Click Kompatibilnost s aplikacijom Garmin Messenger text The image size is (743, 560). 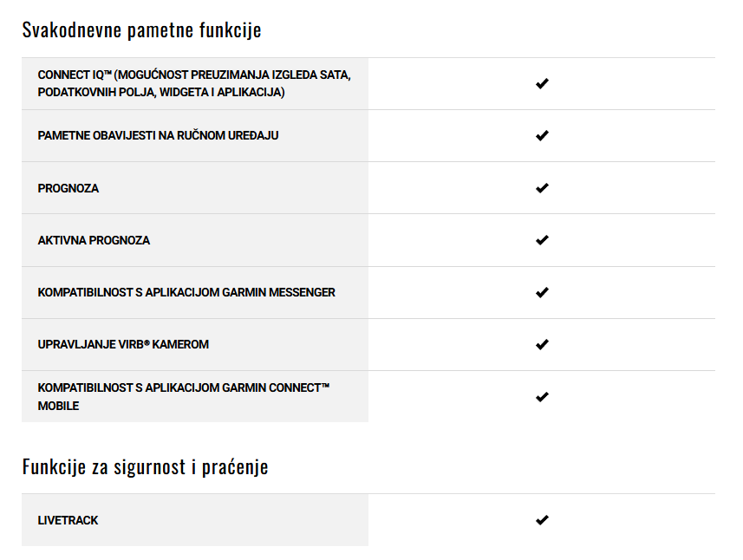tap(186, 292)
